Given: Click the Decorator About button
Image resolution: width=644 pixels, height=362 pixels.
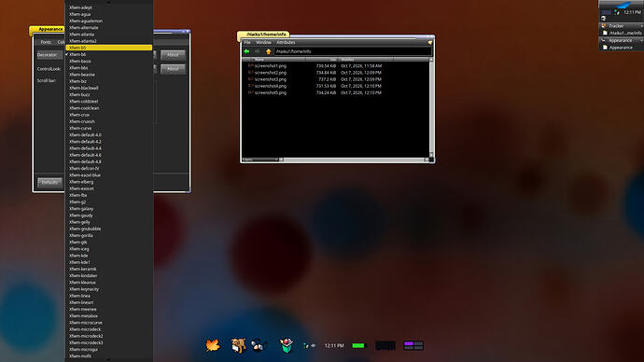Looking at the screenshot, I should [173, 55].
